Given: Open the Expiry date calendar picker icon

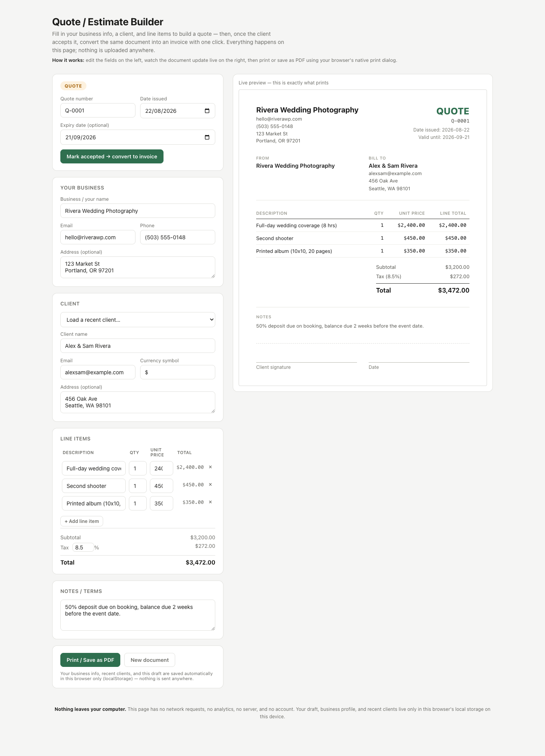Looking at the screenshot, I should point(207,137).
